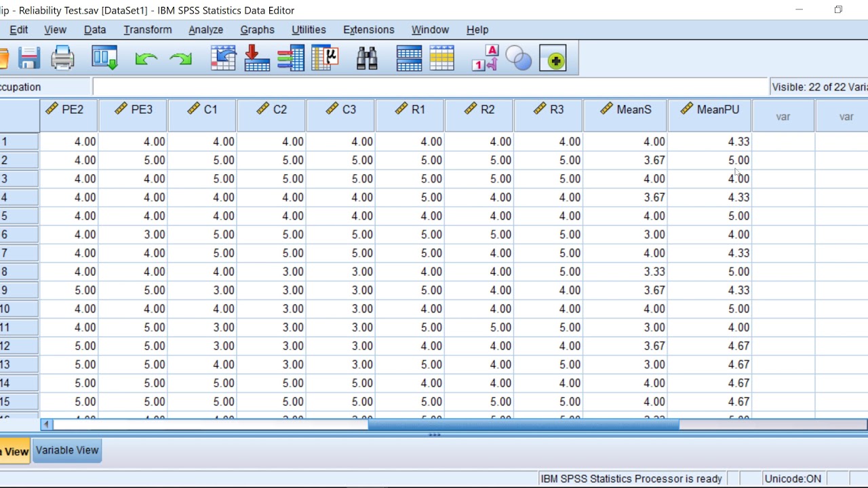Click C1 cell 3.00 in row 9
This screenshot has width=868, height=488.
[202, 290]
